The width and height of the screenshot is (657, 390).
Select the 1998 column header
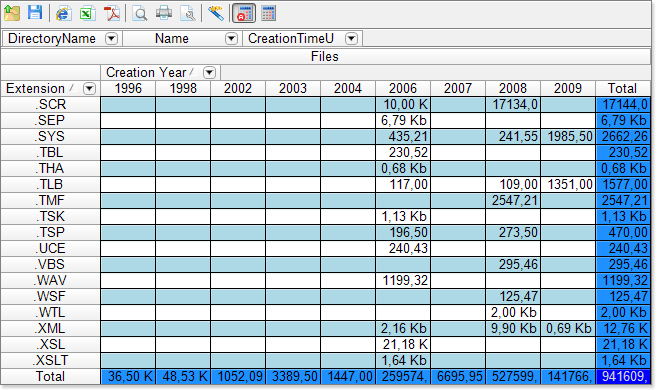[183, 88]
